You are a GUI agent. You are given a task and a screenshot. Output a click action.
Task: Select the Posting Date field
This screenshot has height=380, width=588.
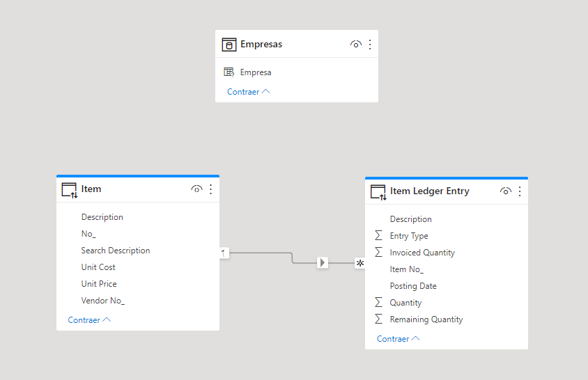413,286
